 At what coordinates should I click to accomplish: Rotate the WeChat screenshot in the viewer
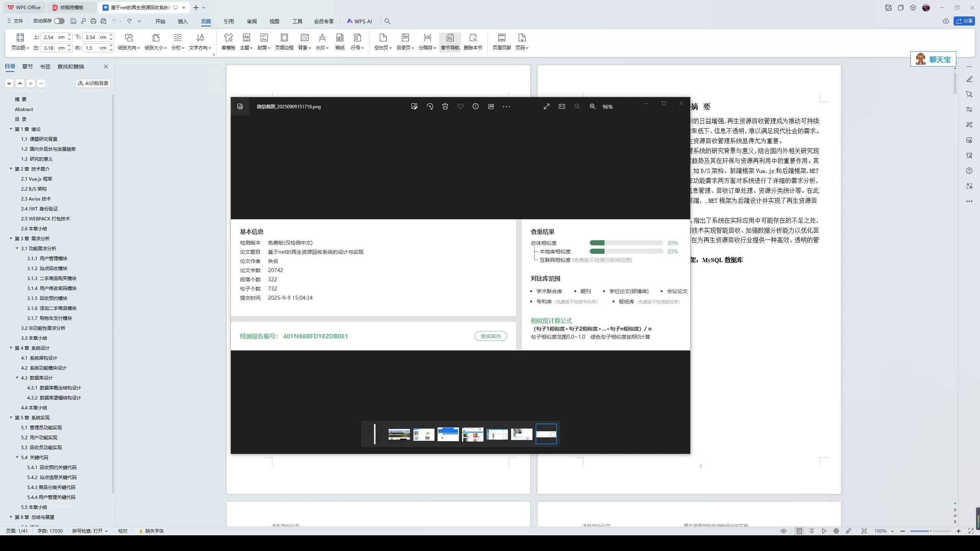430,106
